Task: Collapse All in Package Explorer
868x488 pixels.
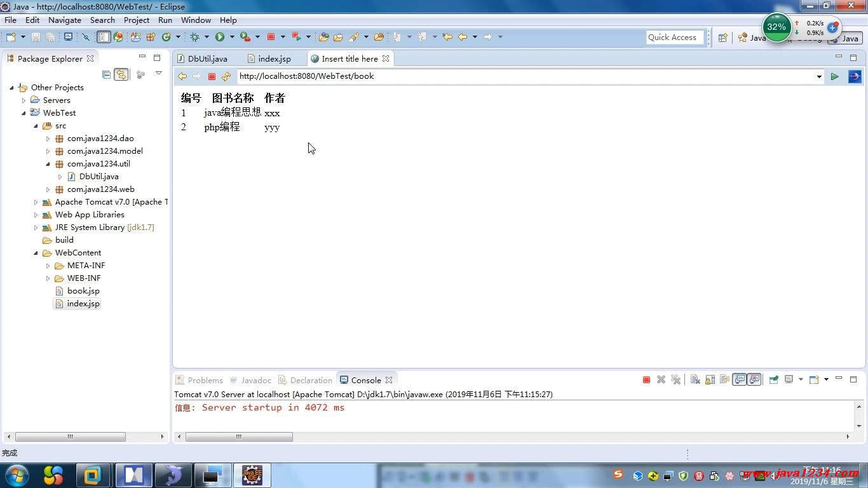Action: [x=106, y=74]
